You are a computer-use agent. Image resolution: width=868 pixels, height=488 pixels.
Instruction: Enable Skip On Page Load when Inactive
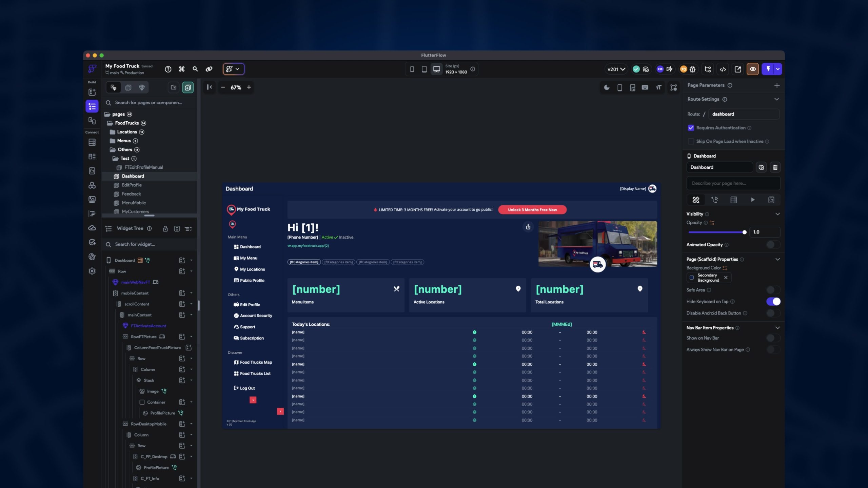(x=691, y=141)
